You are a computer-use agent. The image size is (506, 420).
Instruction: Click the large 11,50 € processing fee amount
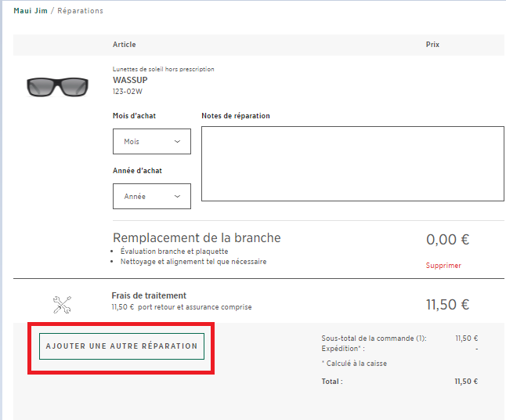pos(447,305)
